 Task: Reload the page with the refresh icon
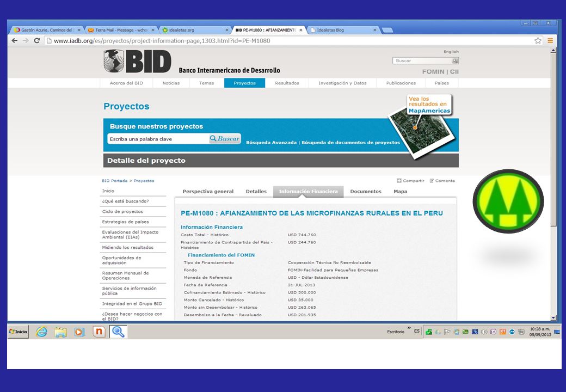[37, 41]
